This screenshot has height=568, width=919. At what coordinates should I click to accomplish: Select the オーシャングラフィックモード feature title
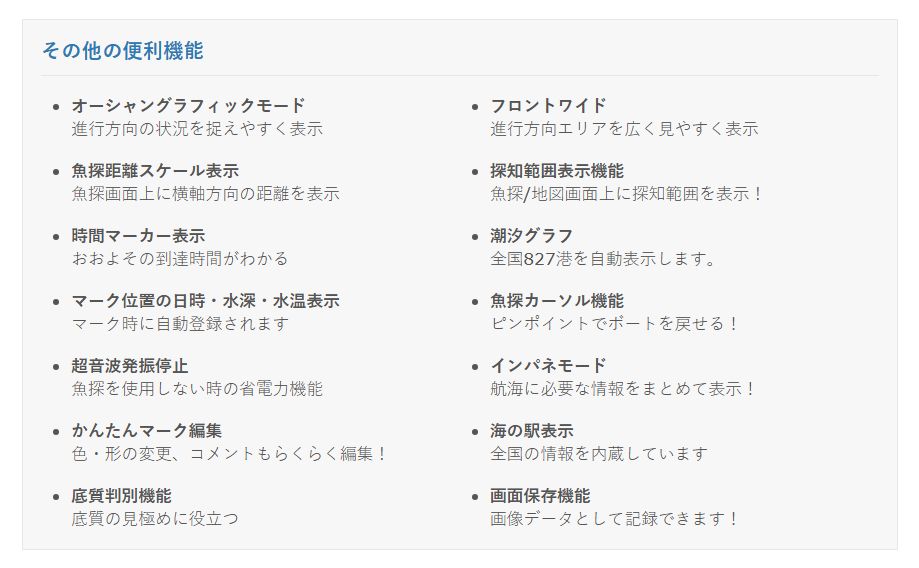(188, 106)
